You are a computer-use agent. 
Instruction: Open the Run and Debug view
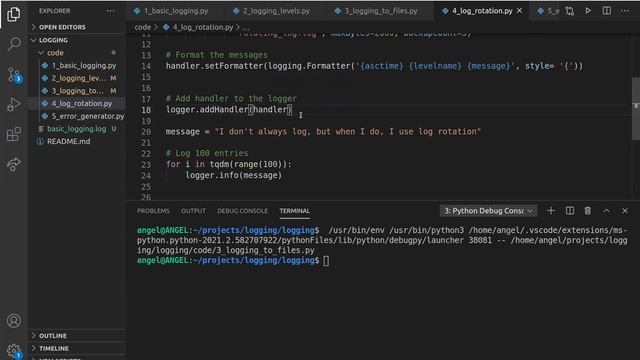[x=13, y=104]
